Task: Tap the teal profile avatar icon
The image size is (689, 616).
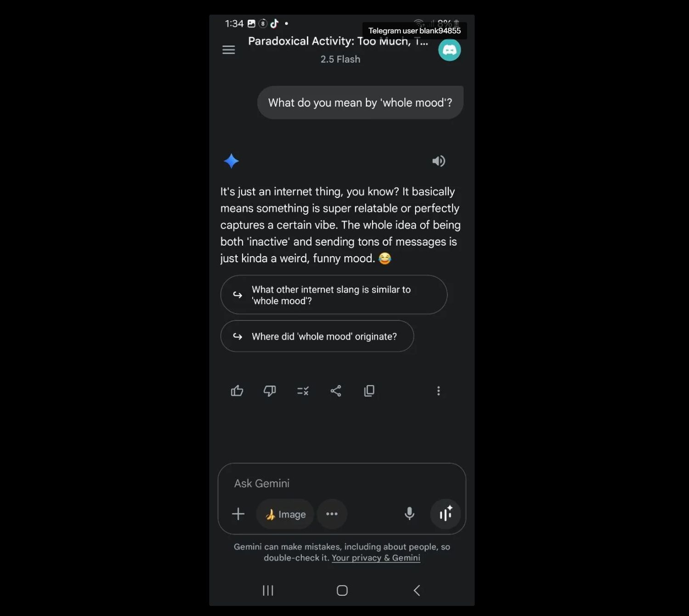Action: 449,50
